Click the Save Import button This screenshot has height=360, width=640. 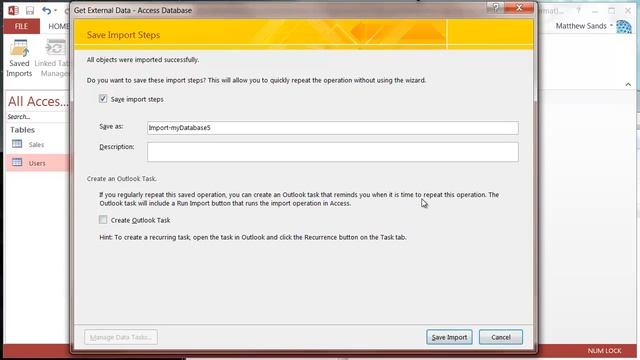coord(449,337)
